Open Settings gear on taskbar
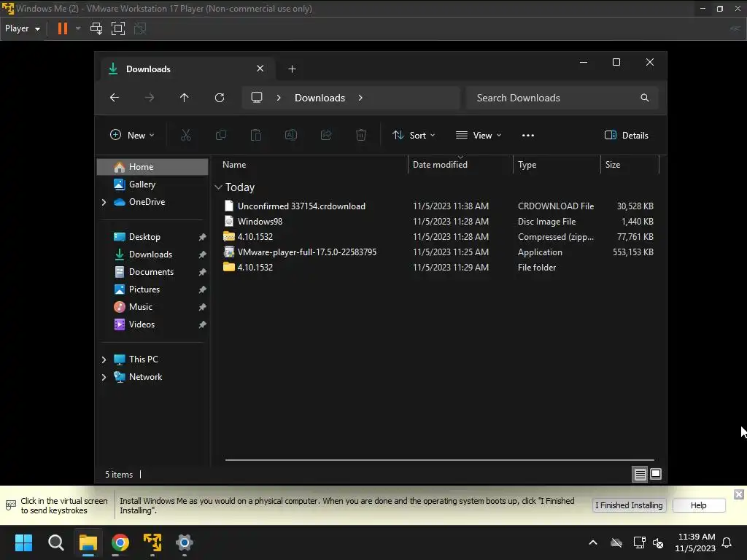This screenshot has width=747, height=560. pos(185,542)
